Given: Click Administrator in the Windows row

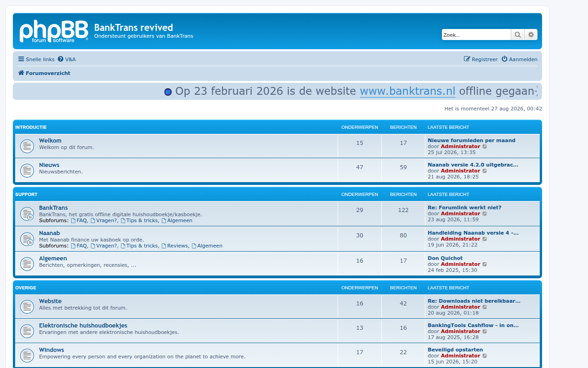Looking at the screenshot, I should click(460, 356).
